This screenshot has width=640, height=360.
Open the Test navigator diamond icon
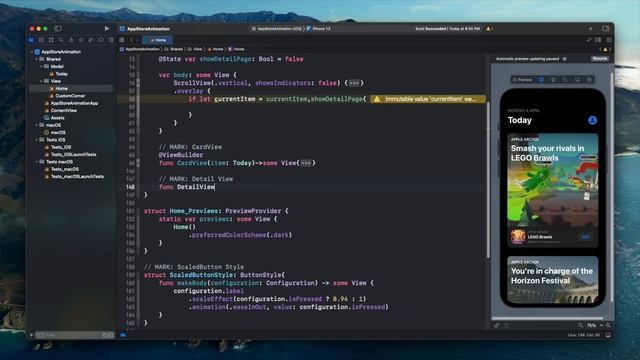(81, 40)
